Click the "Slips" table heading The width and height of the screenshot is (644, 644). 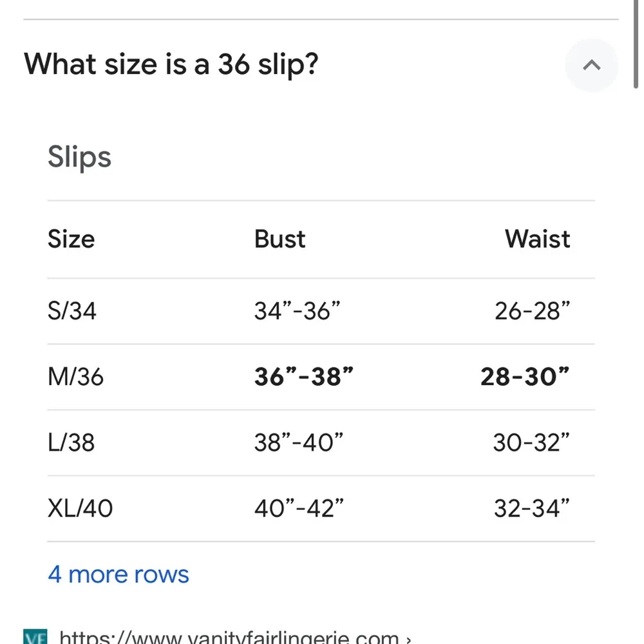[x=79, y=157]
